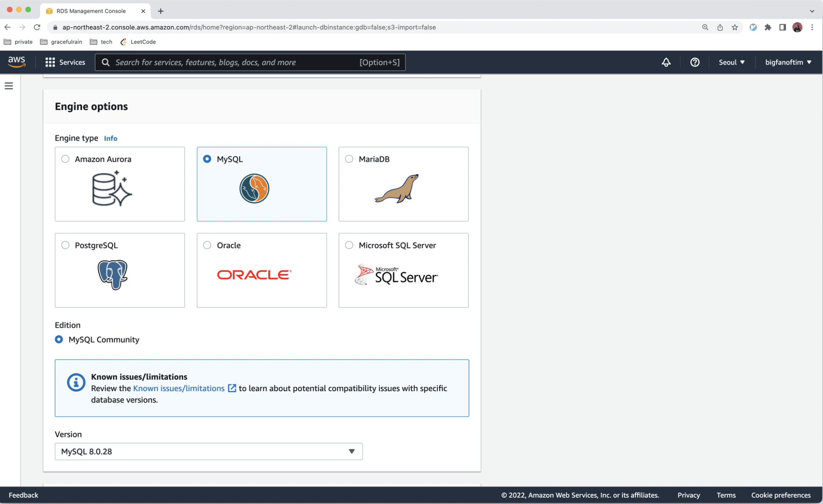
Task: Expand the hamburger side navigation menu
Action: (x=9, y=86)
